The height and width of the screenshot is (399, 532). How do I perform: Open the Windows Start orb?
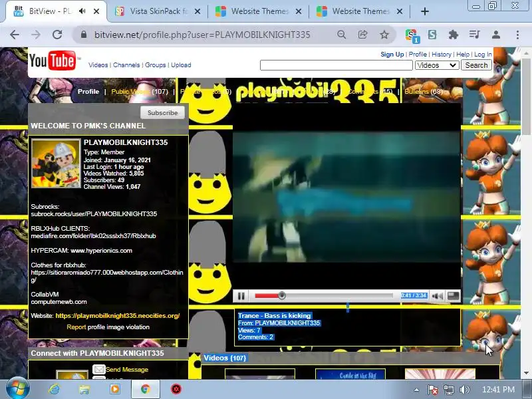click(x=18, y=389)
